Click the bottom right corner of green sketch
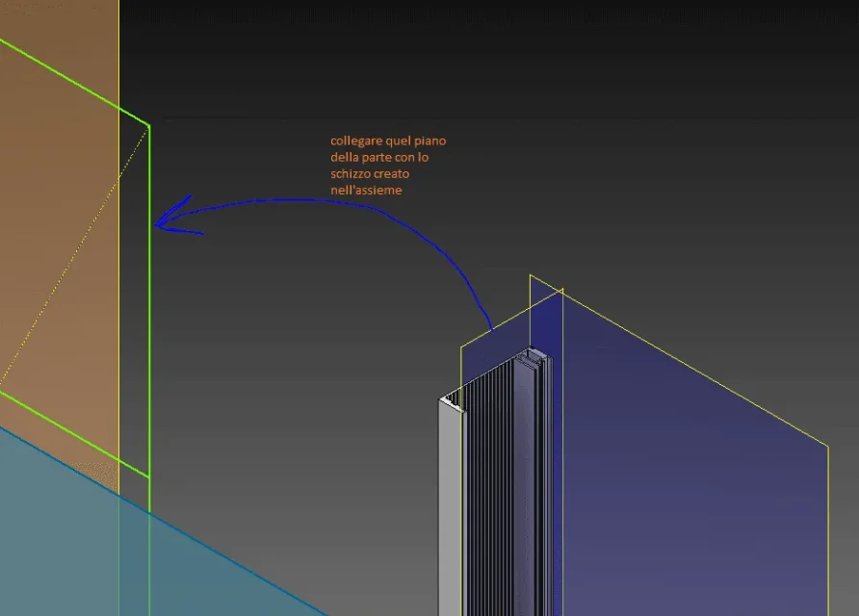The image size is (859, 616). point(149,477)
